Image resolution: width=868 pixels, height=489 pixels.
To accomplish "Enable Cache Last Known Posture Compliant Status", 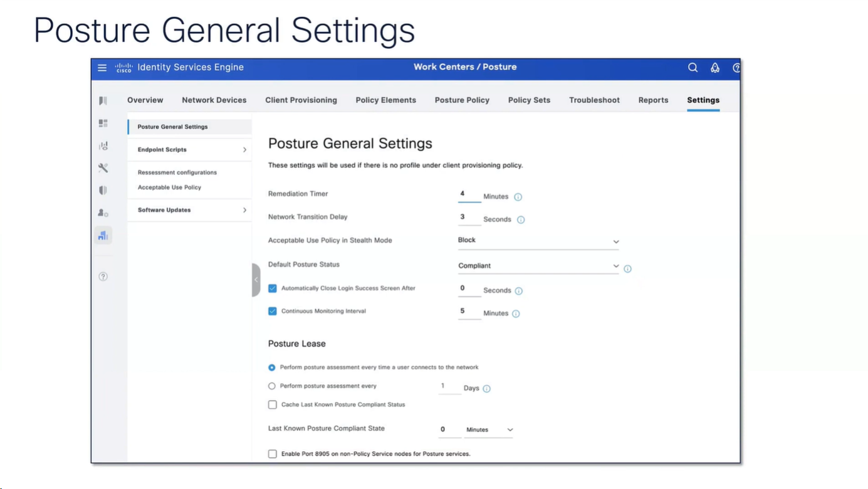I will [273, 405].
